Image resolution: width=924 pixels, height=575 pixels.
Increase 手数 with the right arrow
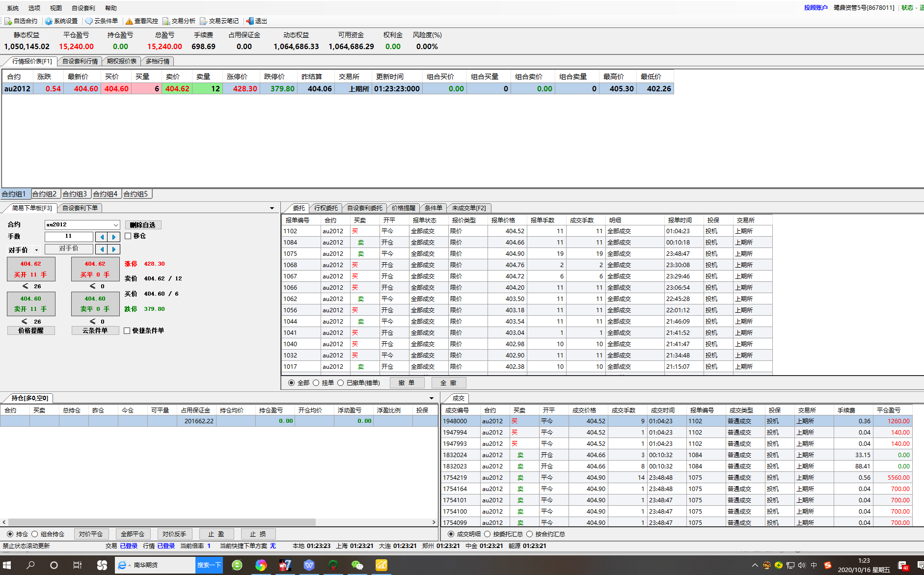(x=114, y=237)
